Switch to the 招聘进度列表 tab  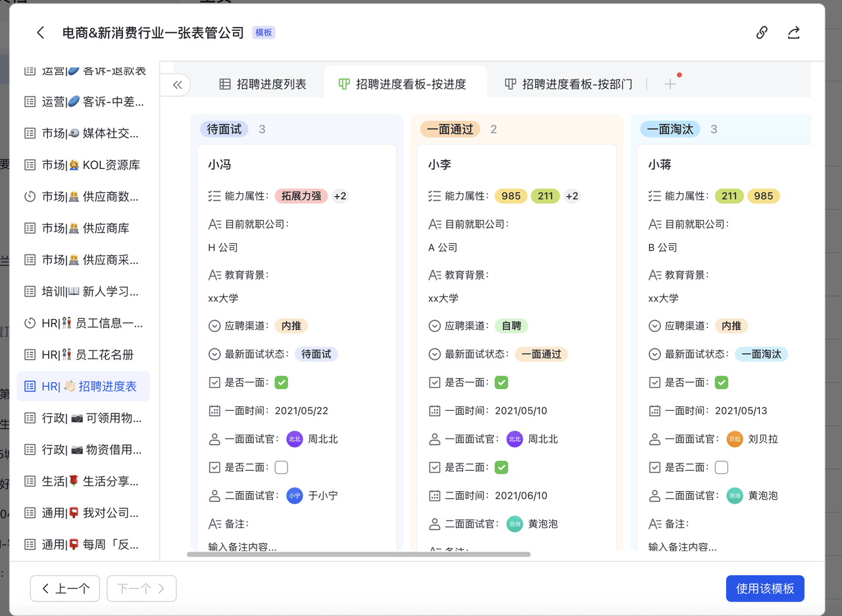[263, 84]
